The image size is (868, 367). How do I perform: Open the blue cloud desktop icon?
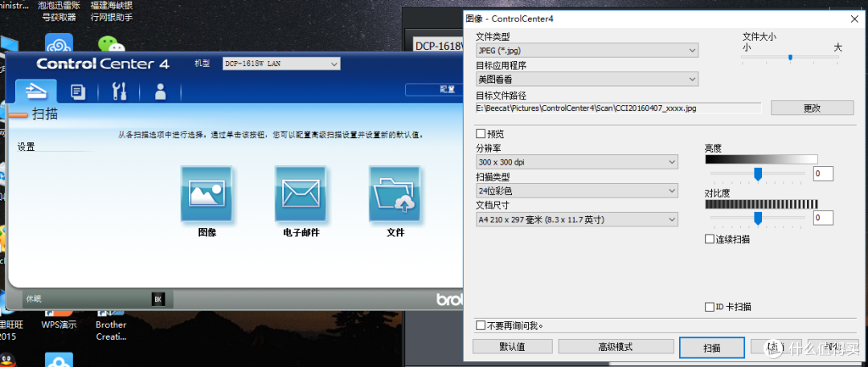[x=59, y=44]
